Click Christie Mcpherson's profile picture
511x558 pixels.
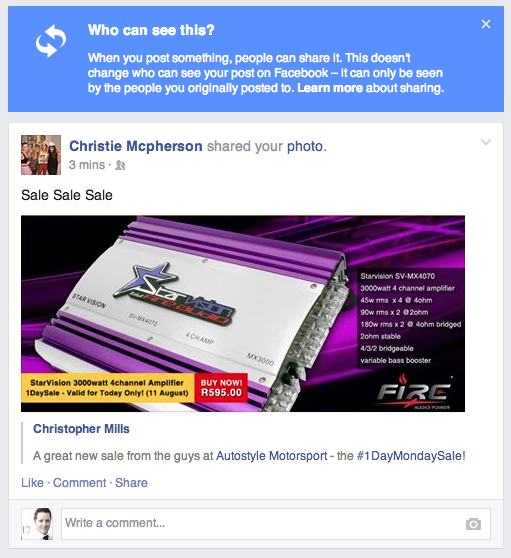point(41,155)
